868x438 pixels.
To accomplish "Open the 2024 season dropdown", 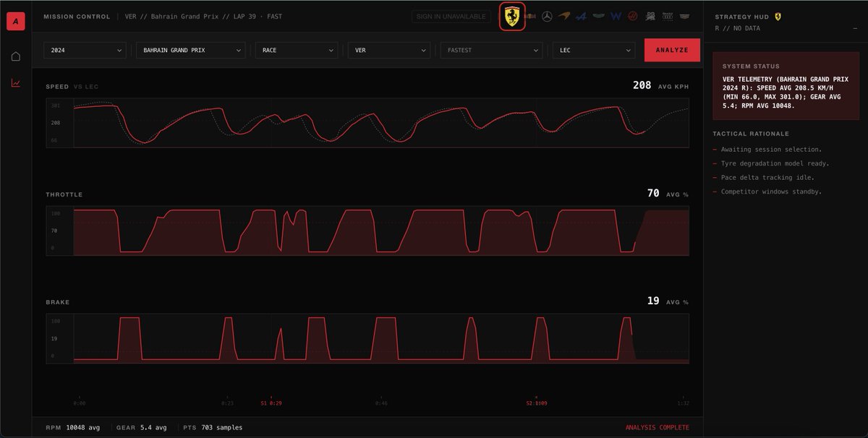I will [85, 50].
